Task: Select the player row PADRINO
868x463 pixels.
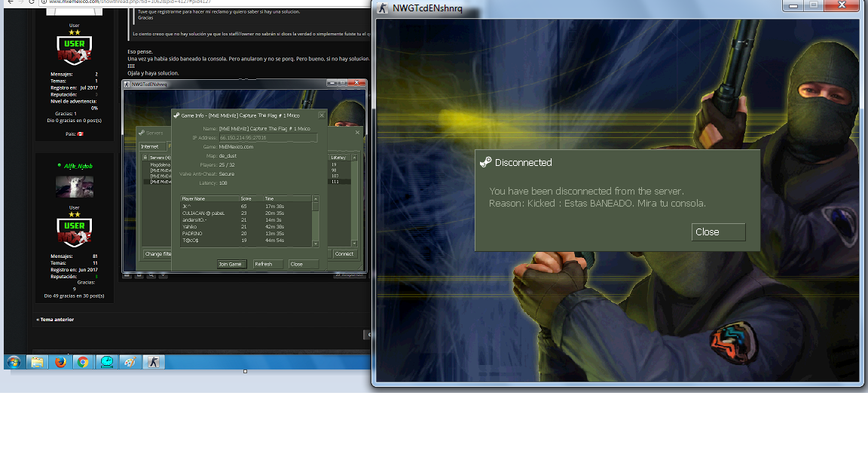Action: point(246,233)
